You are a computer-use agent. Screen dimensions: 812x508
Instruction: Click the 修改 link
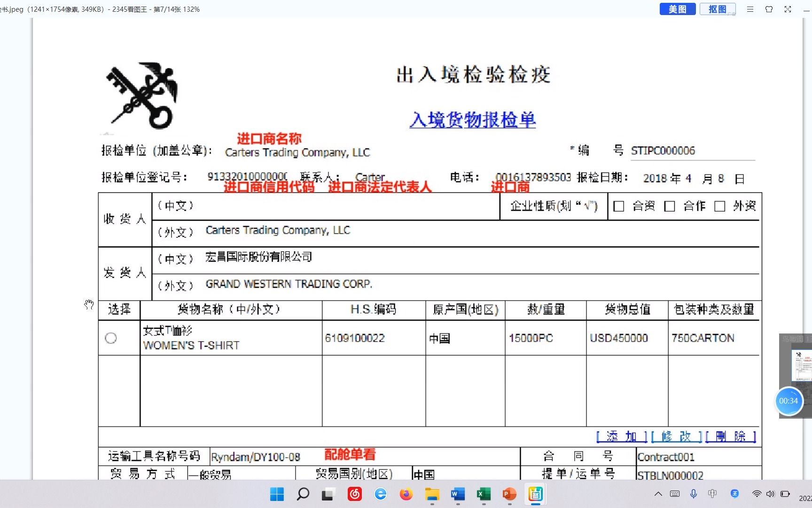[x=676, y=437]
